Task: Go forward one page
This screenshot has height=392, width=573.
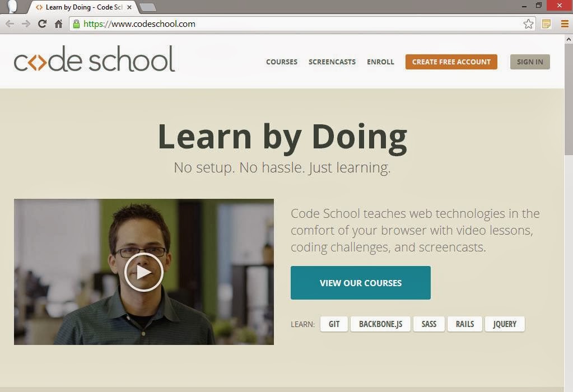Action: [26, 24]
